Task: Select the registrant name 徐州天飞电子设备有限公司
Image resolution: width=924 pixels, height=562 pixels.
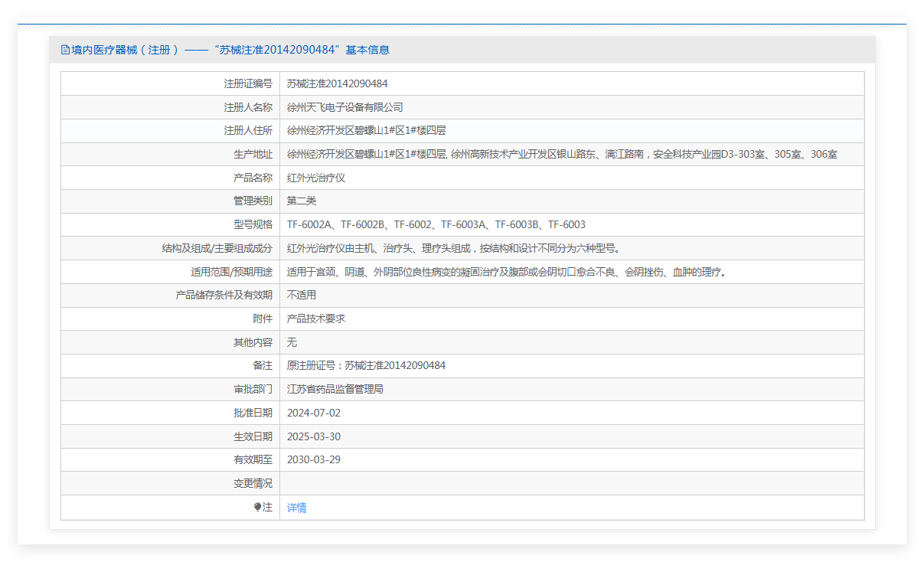Action: pyautogui.click(x=344, y=107)
